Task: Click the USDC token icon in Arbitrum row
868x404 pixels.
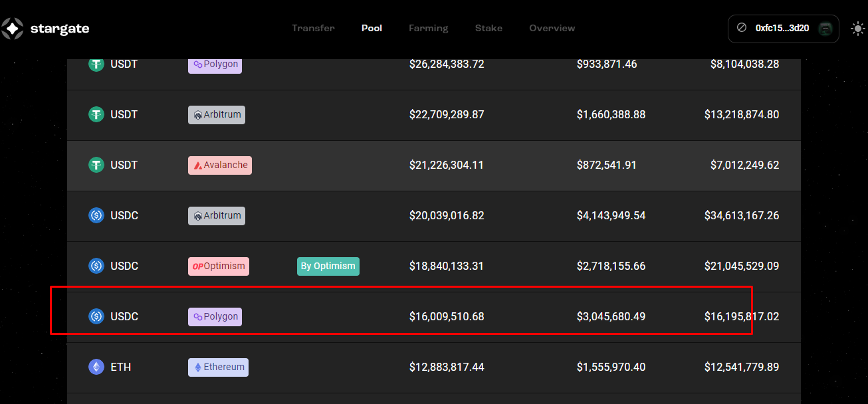Action: 96,215
